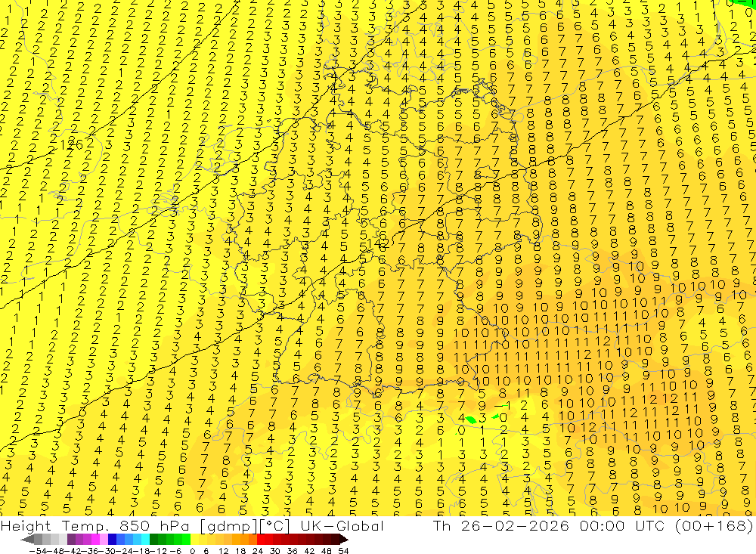Click the "18" legend scale label

[240, 551]
